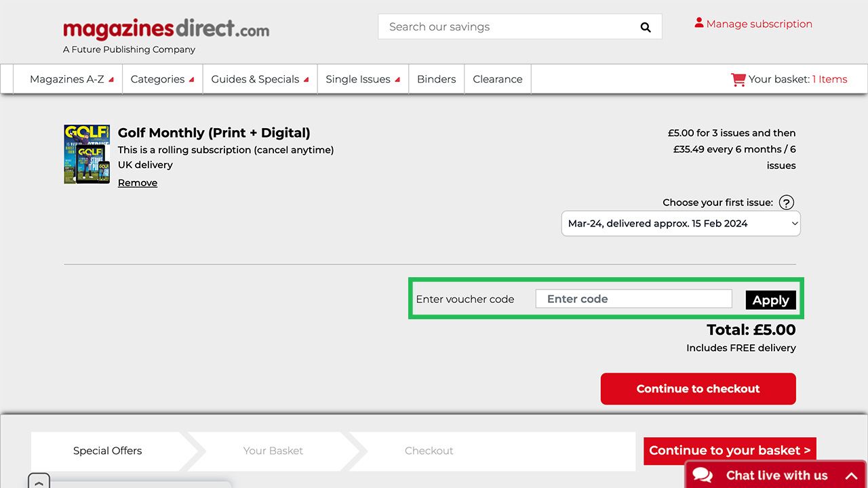Click the UK delivery text
This screenshot has height=488, width=868.
pyautogui.click(x=145, y=165)
